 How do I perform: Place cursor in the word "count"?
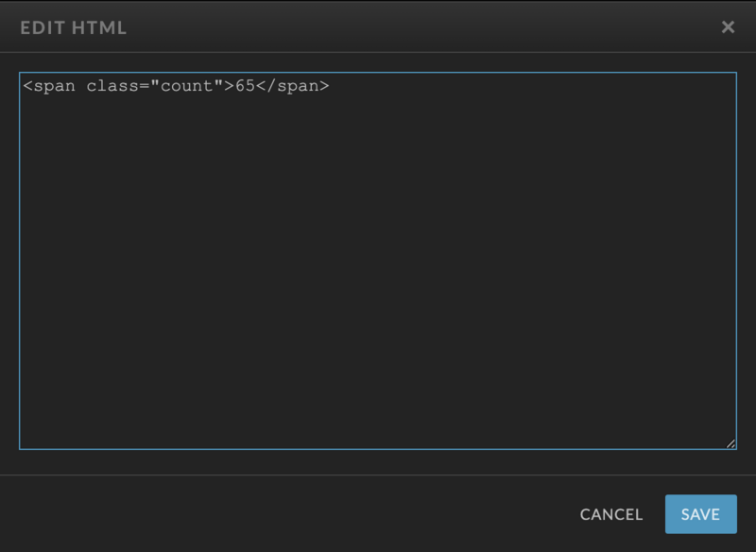186,86
